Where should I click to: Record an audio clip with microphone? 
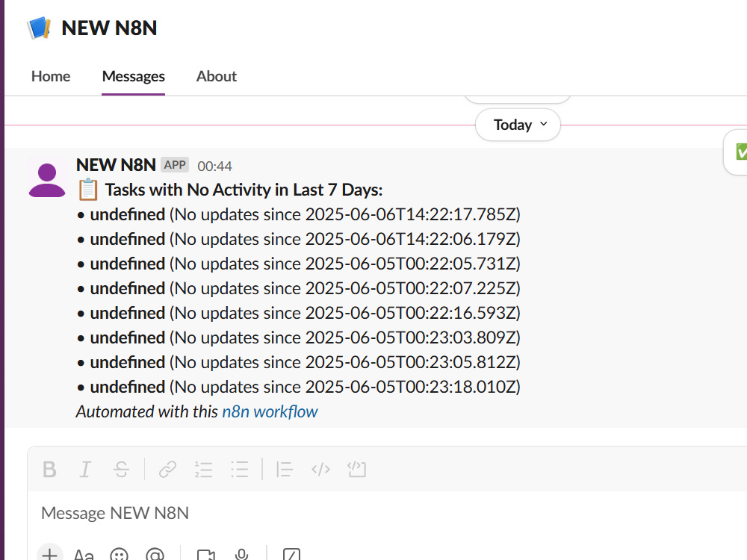(241, 554)
